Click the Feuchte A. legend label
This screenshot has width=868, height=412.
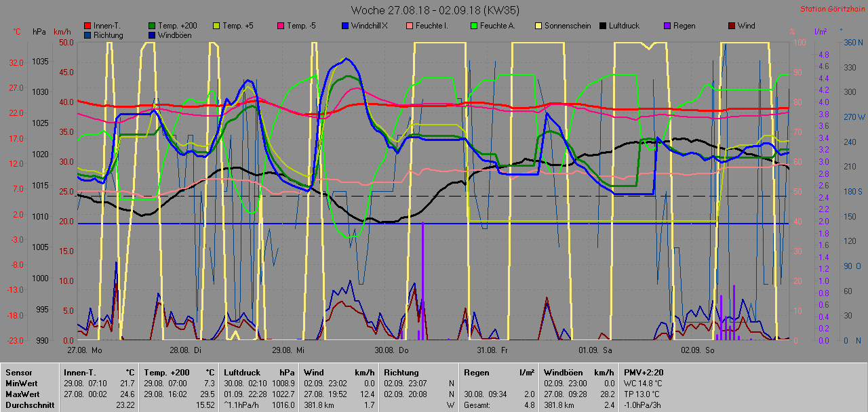tap(498, 26)
